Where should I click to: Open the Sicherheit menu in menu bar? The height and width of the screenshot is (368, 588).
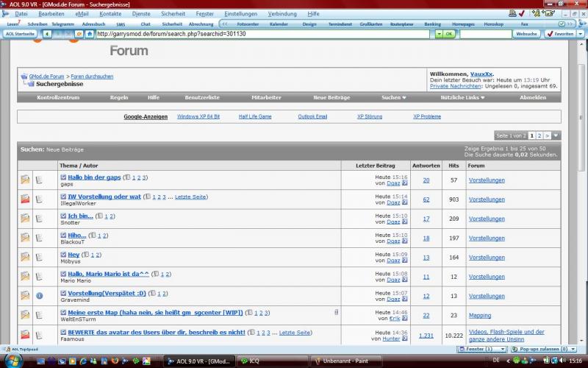click(x=173, y=14)
